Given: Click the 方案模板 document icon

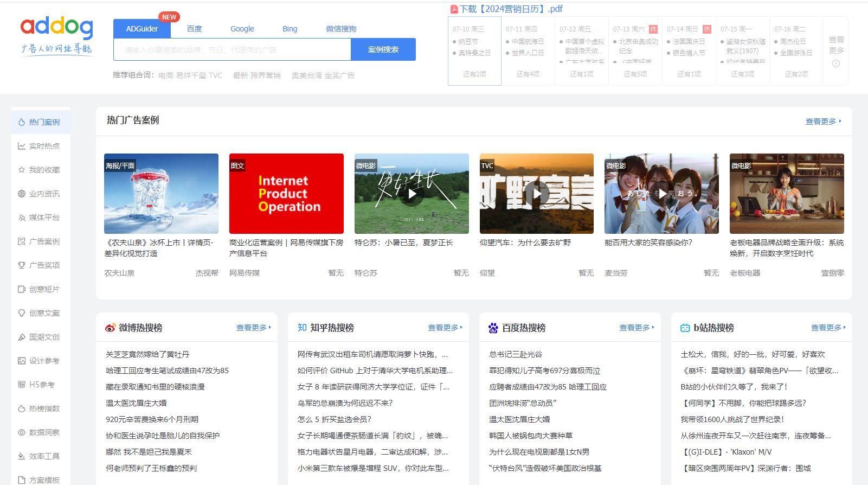Looking at the screenshot, I should (22, 480).
